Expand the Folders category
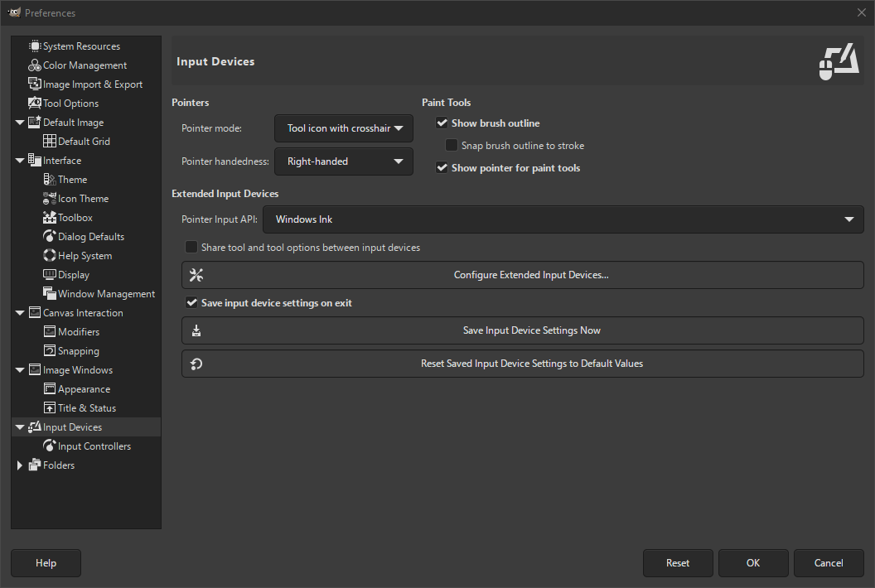The image size is (875, 588). pos(19,465)
